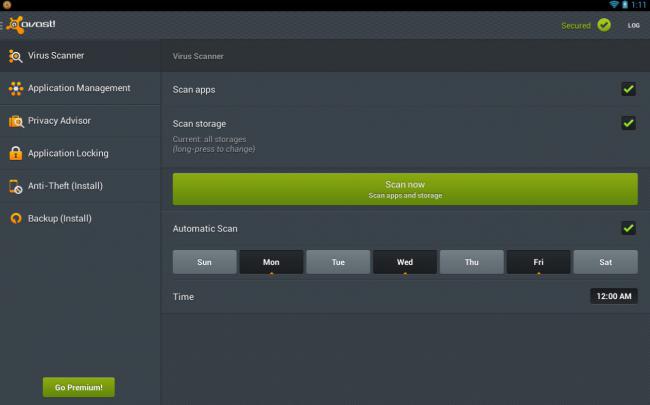Click the Backup circular arrow icon
Viewport: 650px width, 405px height.
[x=16, y=218]
